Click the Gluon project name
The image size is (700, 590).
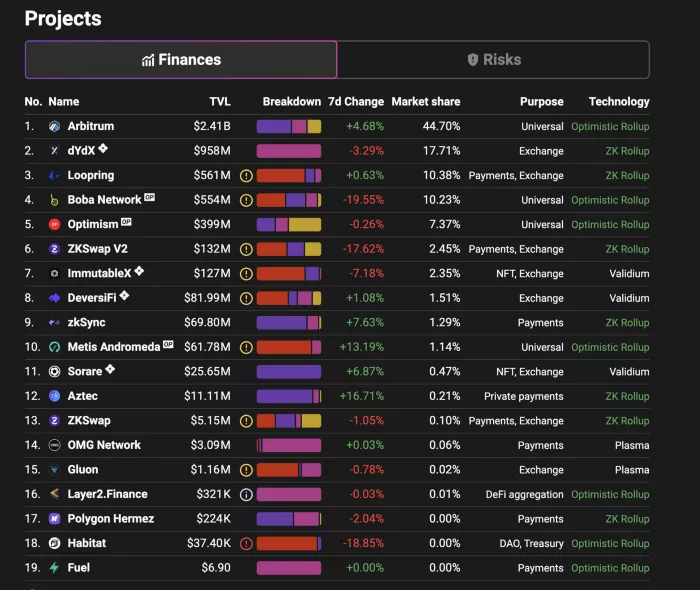[x=83, y=470]
